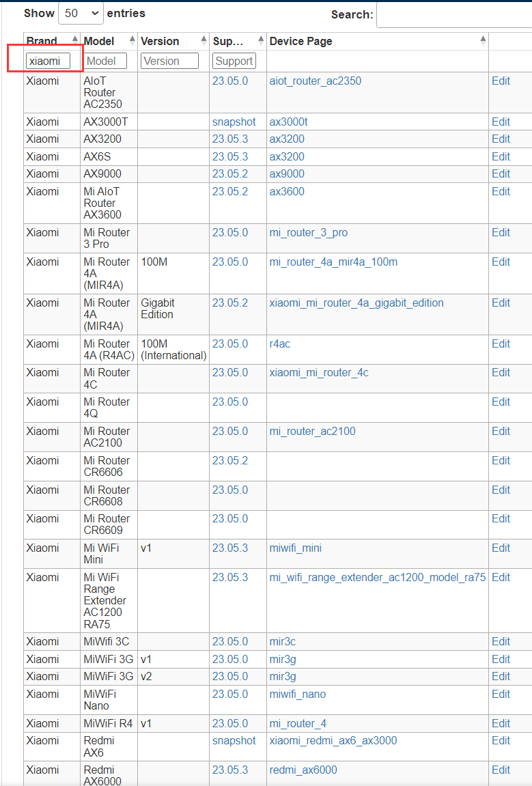
Task: Focus the Model filter box
Action: [105, 61]
